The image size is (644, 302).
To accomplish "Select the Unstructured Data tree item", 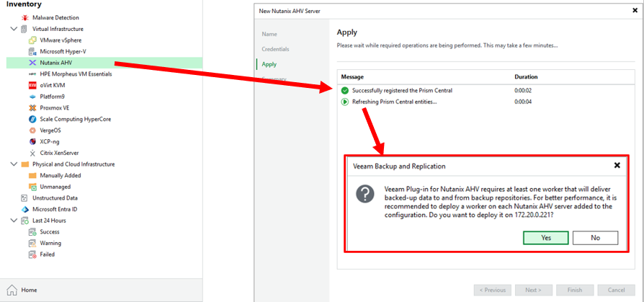I will click(x=55, y=198).
